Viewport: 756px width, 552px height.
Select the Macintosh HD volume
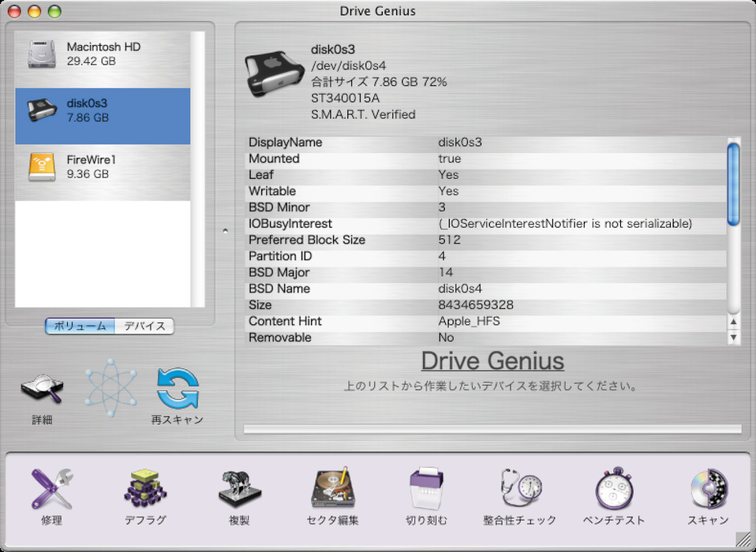click(x=103, y=59)
